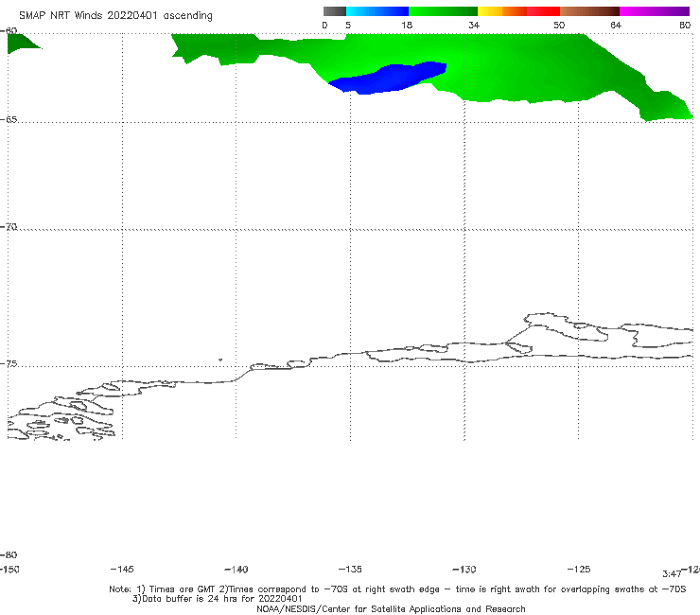700x615 pixels.
Task: Click the latitude label '-80'
Action: point(9,554)
